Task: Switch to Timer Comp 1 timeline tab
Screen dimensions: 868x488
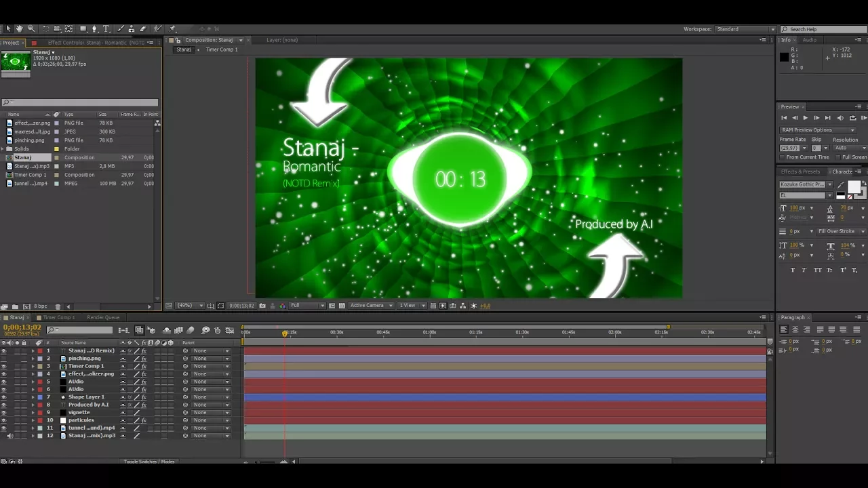Action: point(58,317)
